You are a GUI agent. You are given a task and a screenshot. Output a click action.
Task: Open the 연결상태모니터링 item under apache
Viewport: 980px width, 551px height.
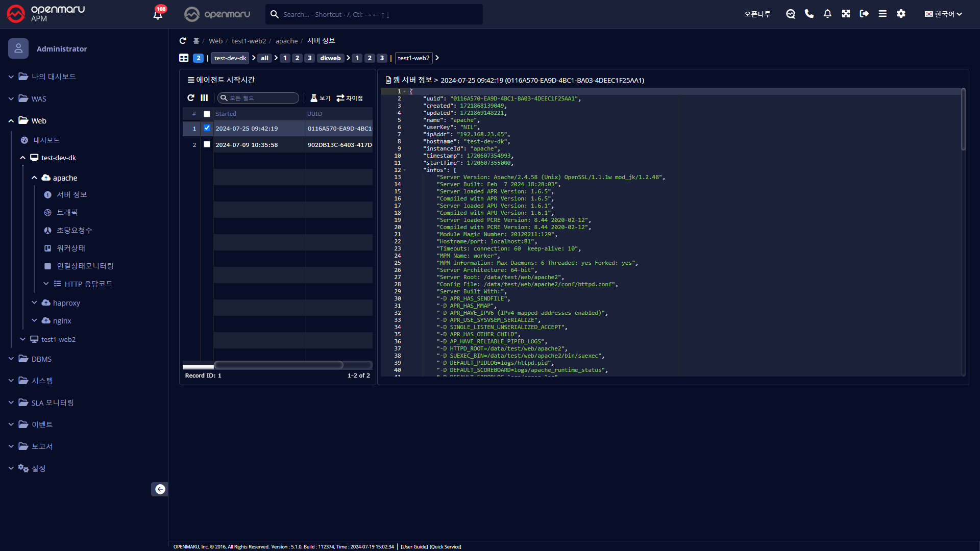[85, 266]
